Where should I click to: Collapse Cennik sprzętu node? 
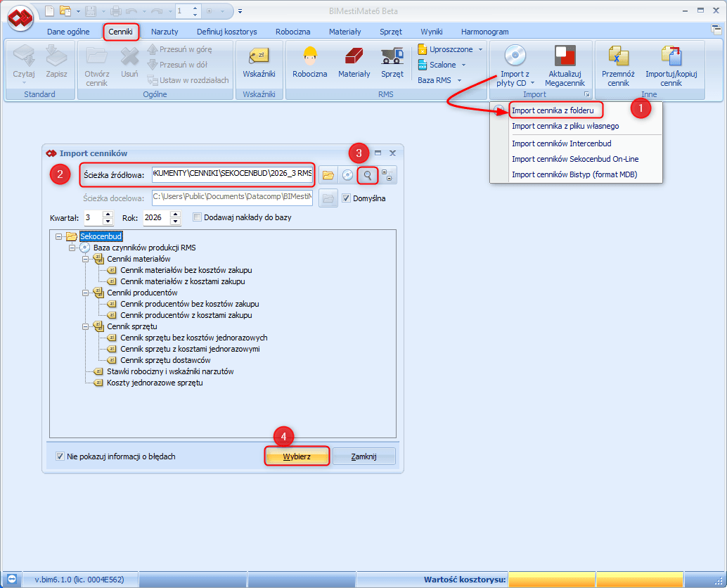tap(85, 326)
